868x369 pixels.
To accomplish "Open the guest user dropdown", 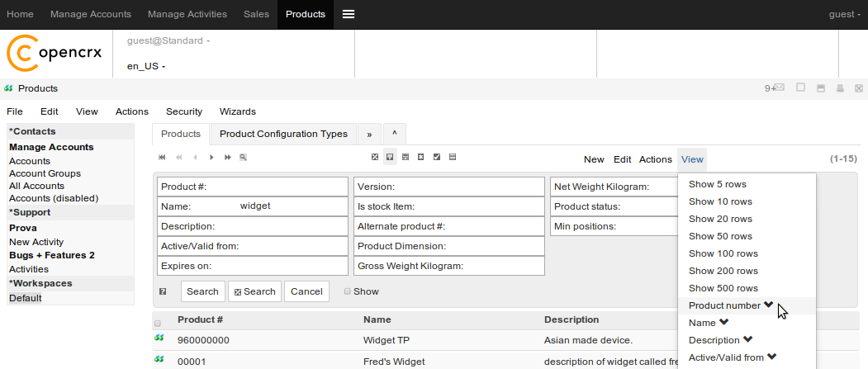I will click(x=844, y=14).
